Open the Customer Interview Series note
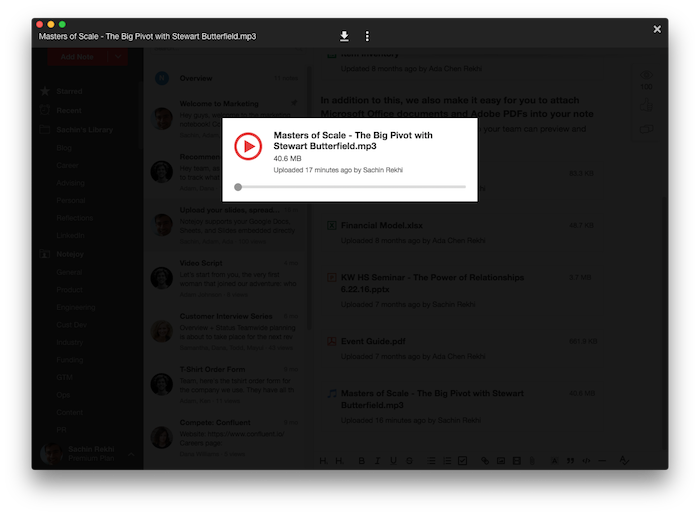The width and height of the screenshot is (700, 515). coord(226,332)
